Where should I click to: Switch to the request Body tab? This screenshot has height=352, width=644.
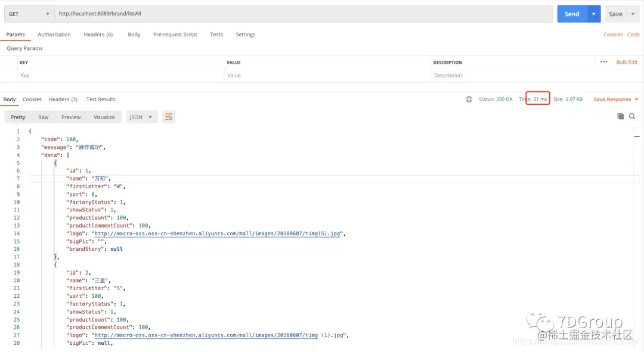[134, 35]
